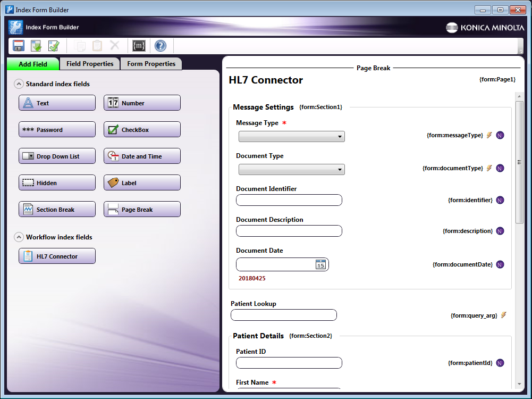
Task: Select the HL7 Connector page title
Action: point(266,80)
